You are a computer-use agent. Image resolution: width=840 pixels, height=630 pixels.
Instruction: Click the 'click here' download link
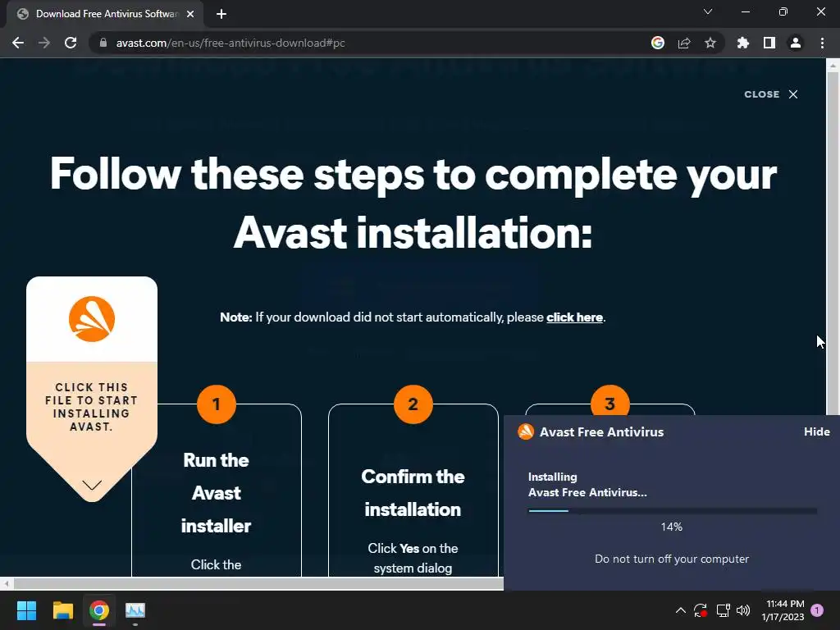[574, 317]
